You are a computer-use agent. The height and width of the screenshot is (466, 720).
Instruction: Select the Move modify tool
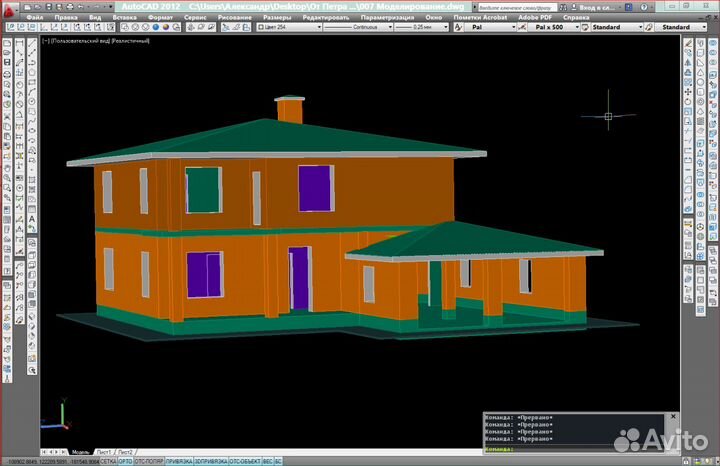(x=688, y=92)
